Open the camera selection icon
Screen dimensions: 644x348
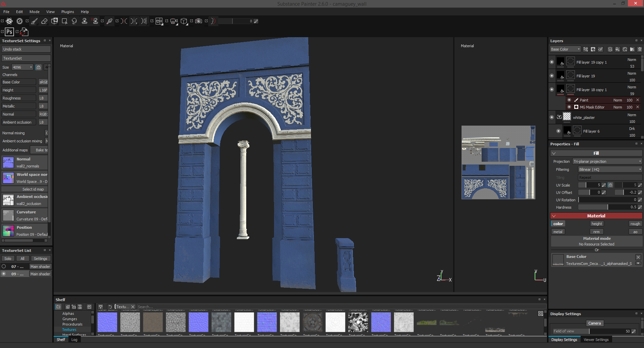coord(174,21)
